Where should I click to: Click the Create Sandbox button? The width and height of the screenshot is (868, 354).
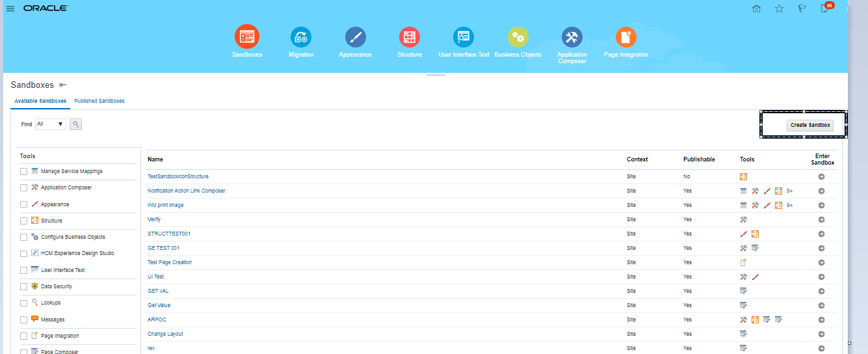809,125
